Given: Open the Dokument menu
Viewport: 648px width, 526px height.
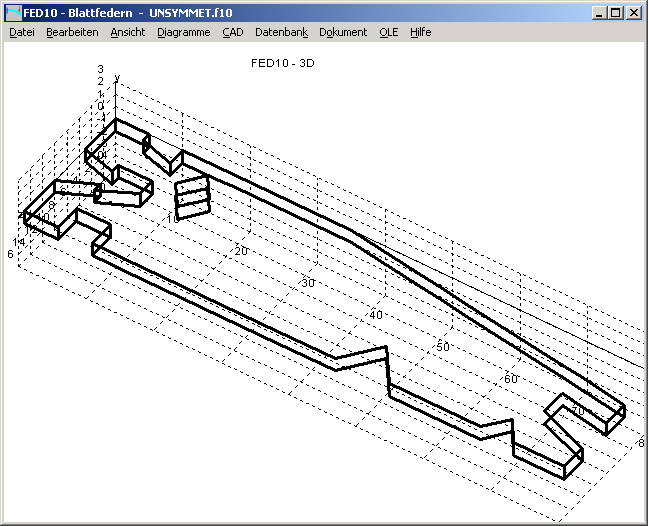Looking at the screenshot, I should point(343,32).
